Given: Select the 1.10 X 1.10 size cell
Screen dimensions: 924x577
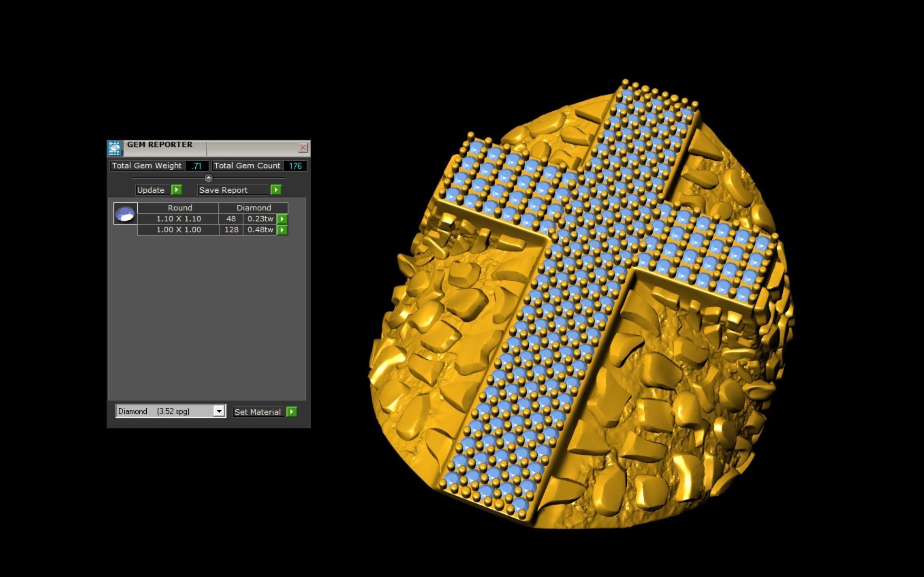Looking at the screenshot, I should [x=178, y=219].
